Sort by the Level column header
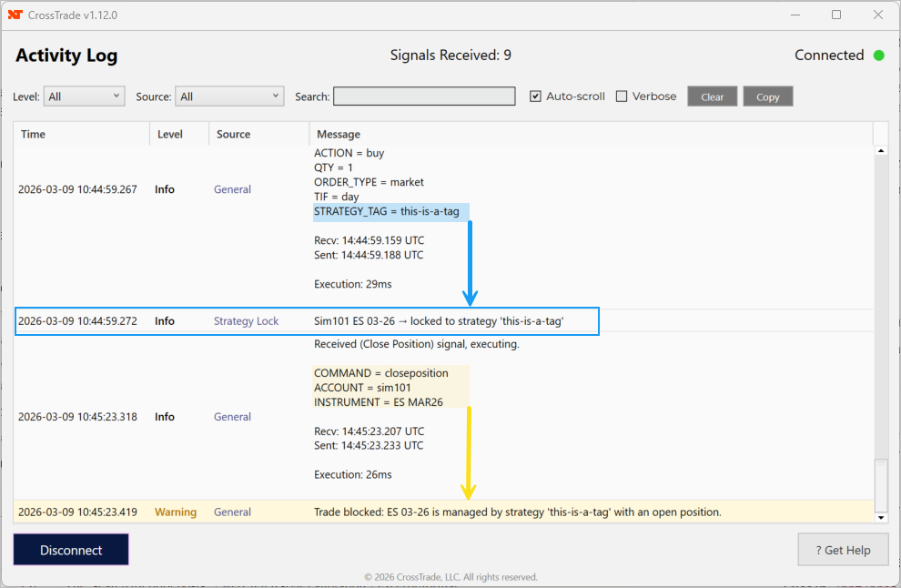 pyautogui.click(x=170, y=134)
